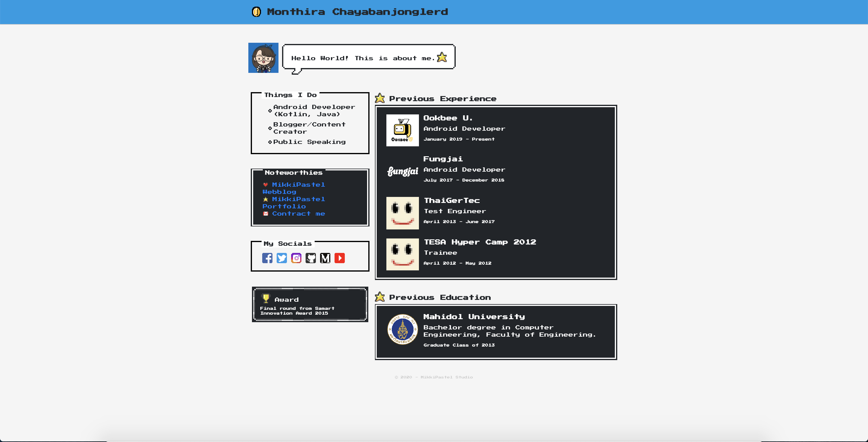Open the MikkiPastel Webblog link
This screenshot has width=868, height=442.
(x=294, y=188)
